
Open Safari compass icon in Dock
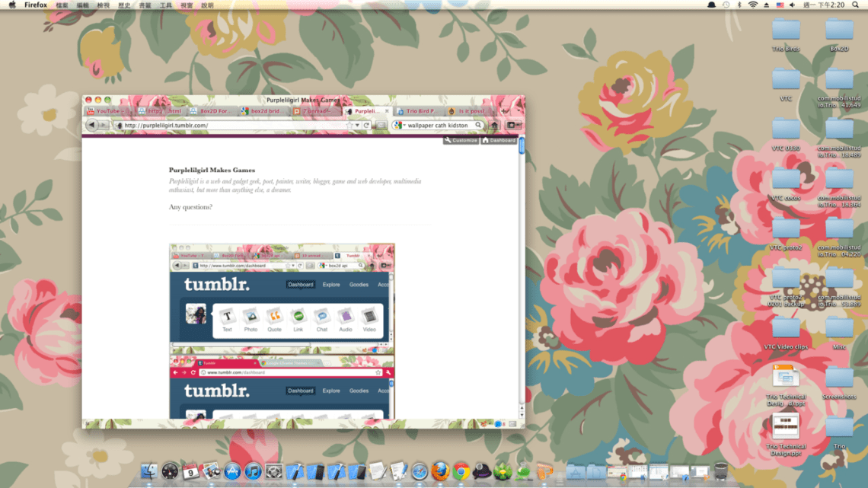point(420,472)
